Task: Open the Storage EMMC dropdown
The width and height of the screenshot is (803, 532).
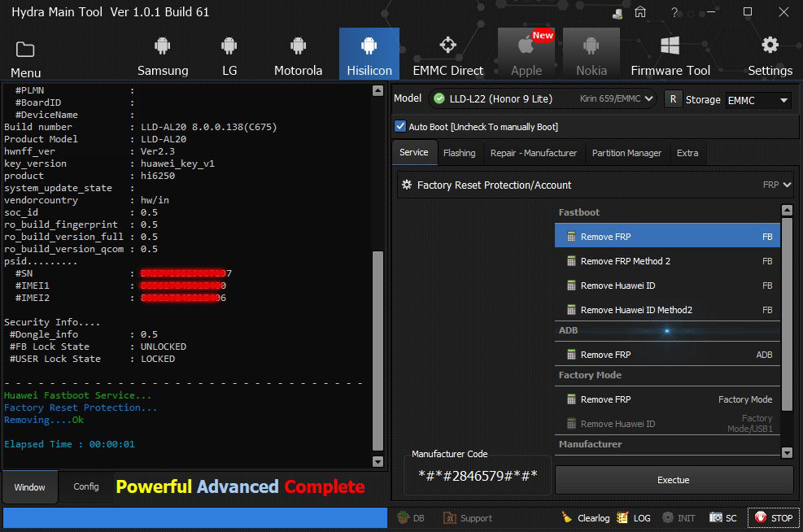Action: [758, 100]
